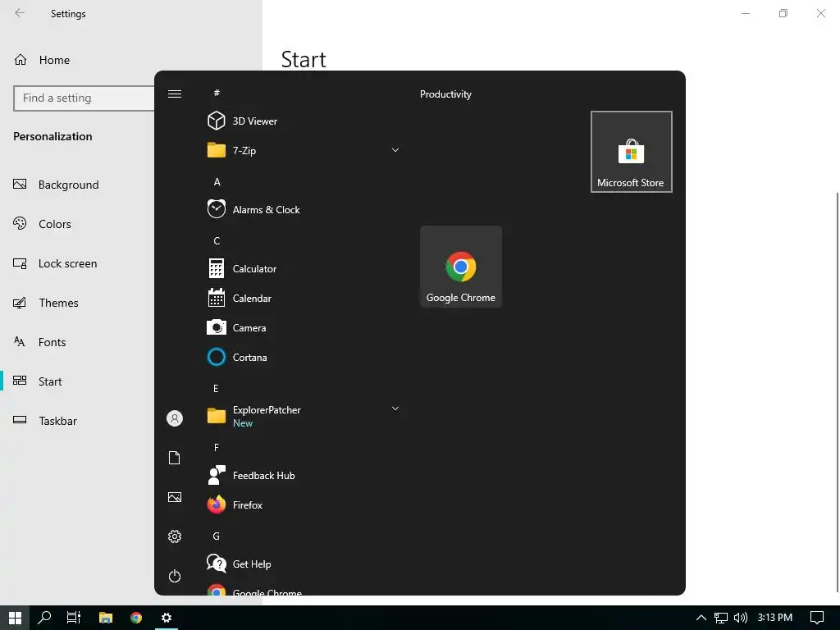840x630 pixels.
Task: Click the letter G group header
Action: (x=217, y=536)
